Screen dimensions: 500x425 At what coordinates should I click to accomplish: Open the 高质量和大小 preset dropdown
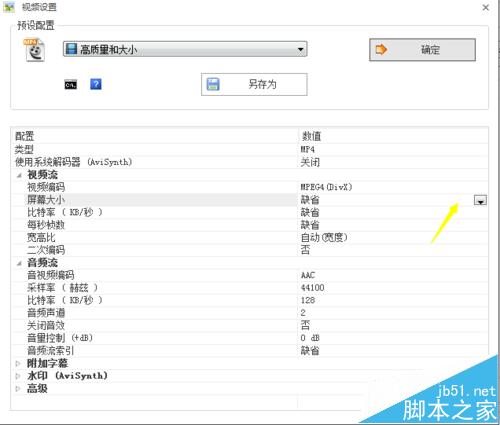(x=185, y=49)
